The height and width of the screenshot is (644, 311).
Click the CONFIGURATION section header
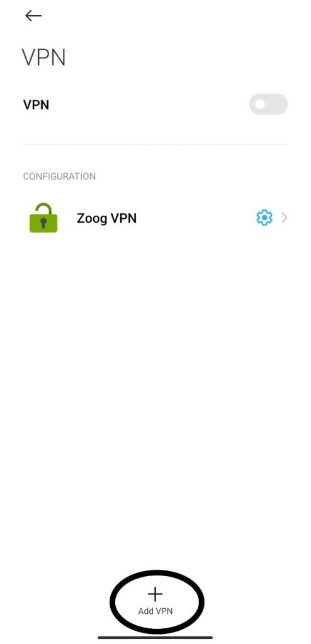tap(59, 176)
